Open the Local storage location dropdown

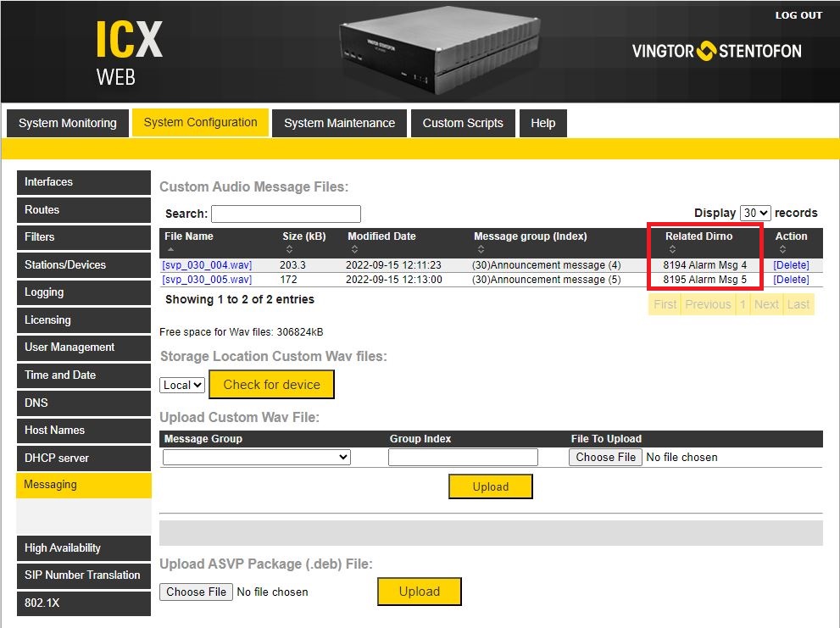[182, 385]
